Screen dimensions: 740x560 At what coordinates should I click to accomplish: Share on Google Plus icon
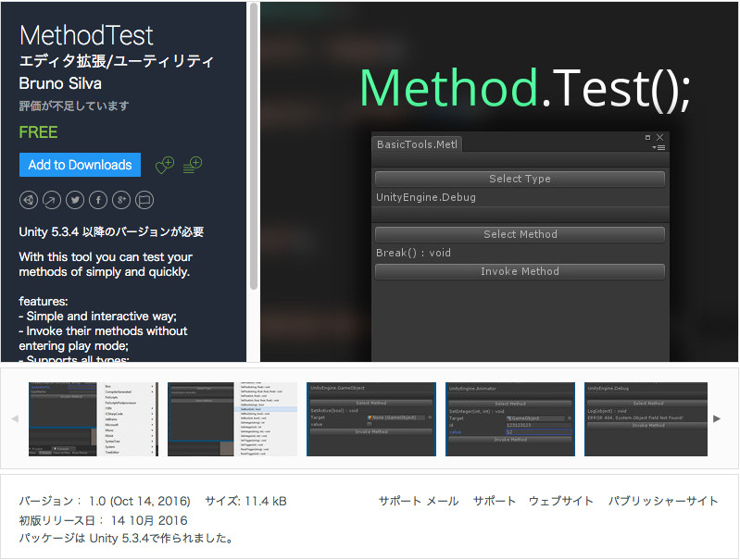click(x=121, y=200)
